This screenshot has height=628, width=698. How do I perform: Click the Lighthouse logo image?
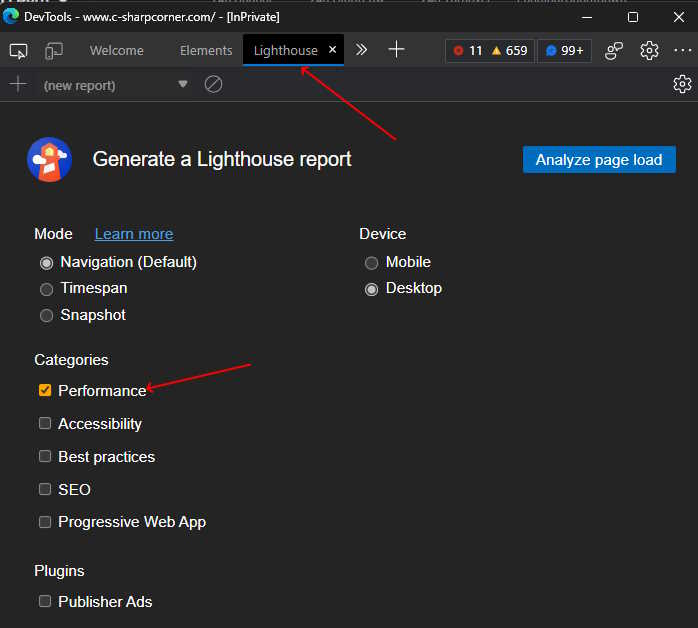(49, 159)
